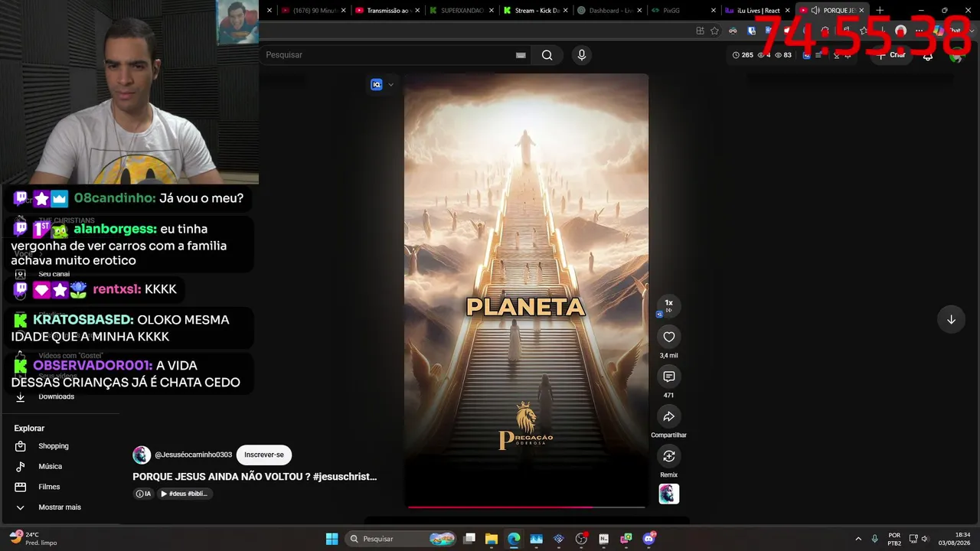This screenshot has width=980, height=551.
Task: Search by voice with the microphone button
Action: click(x=582, y=55)
